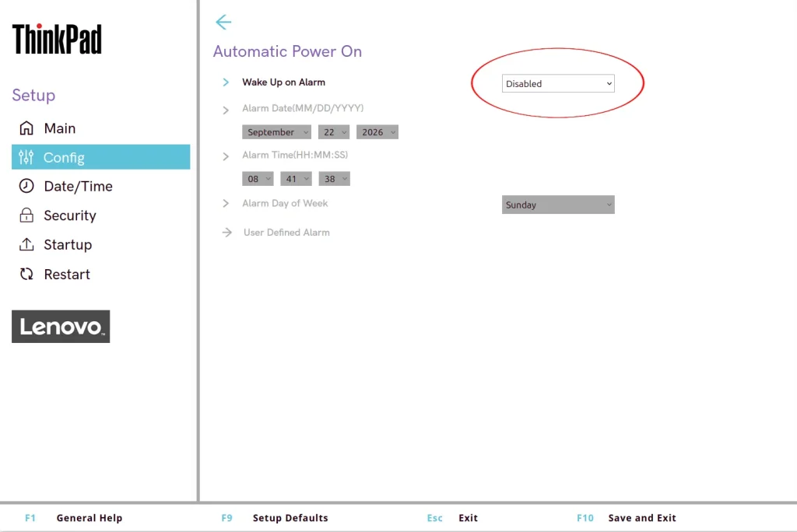Expand the Alarm Date chevron

point(226,110)
